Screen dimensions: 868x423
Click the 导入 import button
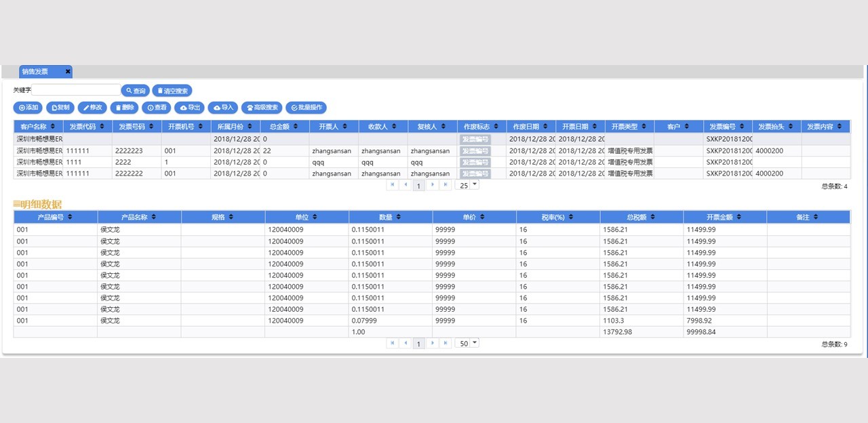[222, 108]
